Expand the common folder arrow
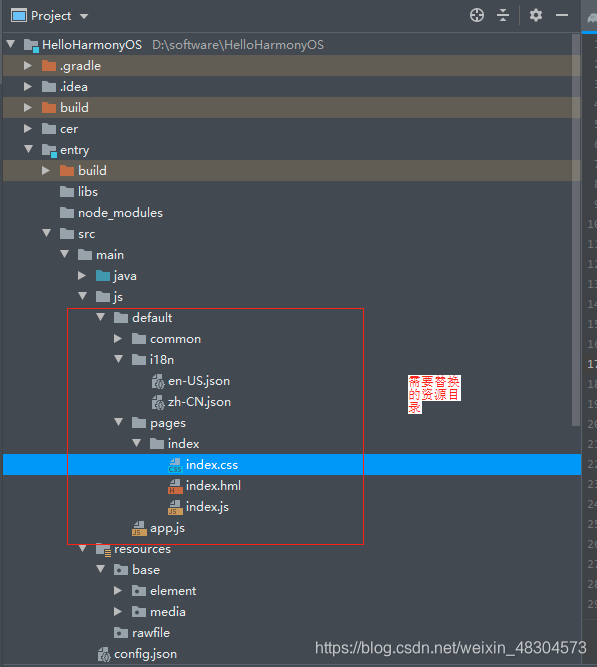The height and width of the screenshot is (667, 597). click(x=118, y=339)
